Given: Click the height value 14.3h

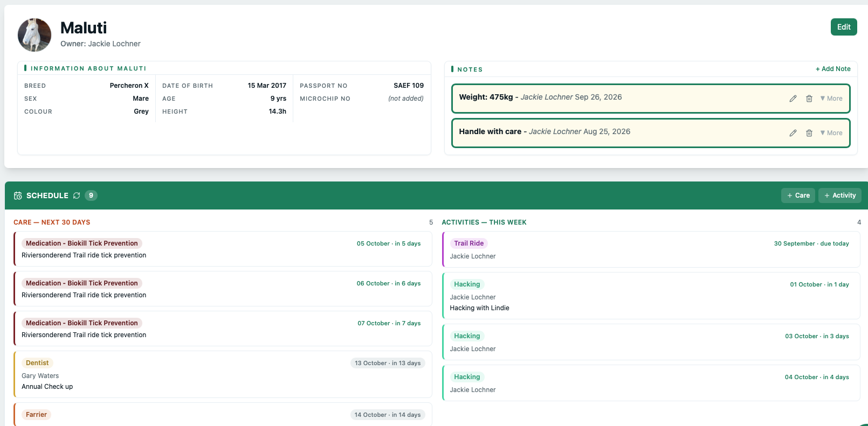Looking at the screenshot, I should coord(278,111).
